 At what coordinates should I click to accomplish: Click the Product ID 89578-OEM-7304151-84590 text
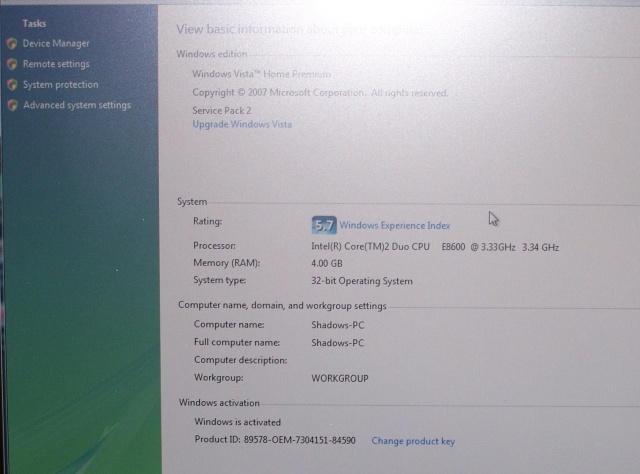275,440
